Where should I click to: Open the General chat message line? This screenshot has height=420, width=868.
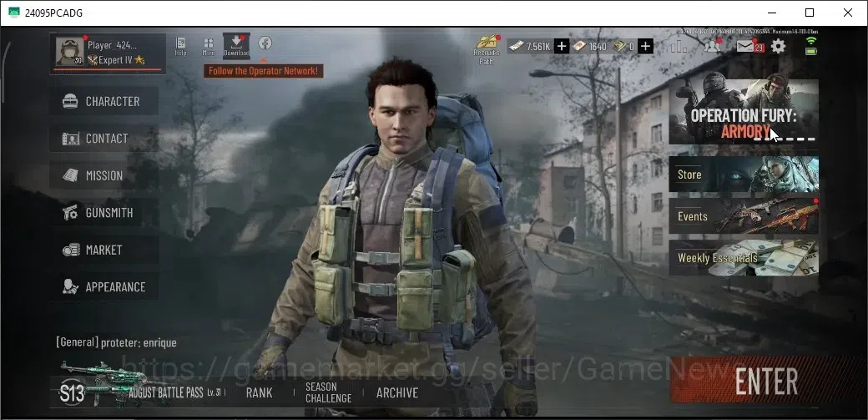(116, 342)
